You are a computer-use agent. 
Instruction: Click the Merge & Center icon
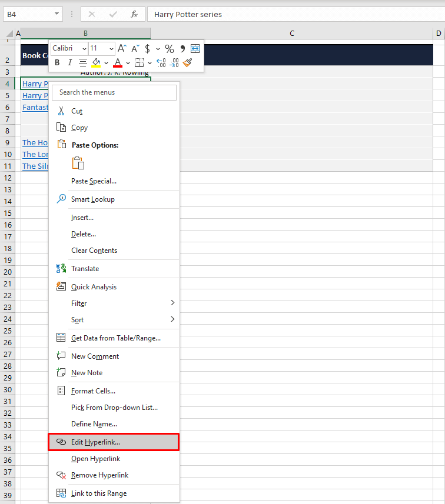tap(195, 49)
